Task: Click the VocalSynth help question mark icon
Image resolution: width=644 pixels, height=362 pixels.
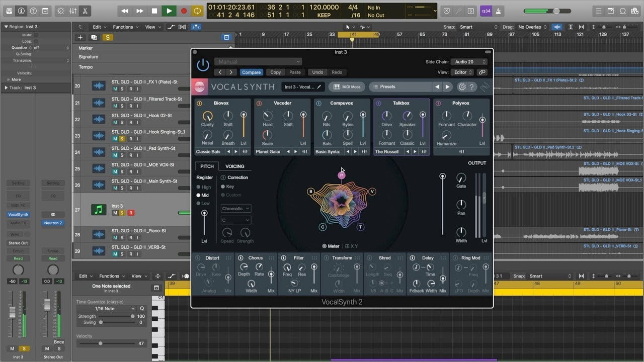Action: tap(472, 86)
